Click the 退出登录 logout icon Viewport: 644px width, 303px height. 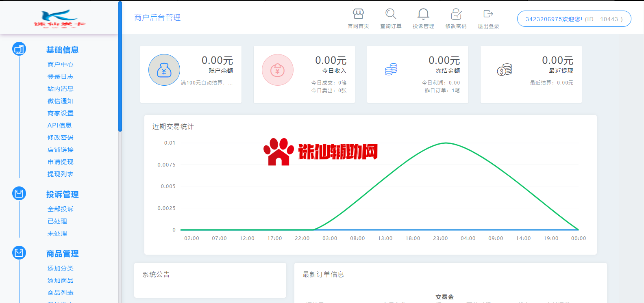[488, 14]
